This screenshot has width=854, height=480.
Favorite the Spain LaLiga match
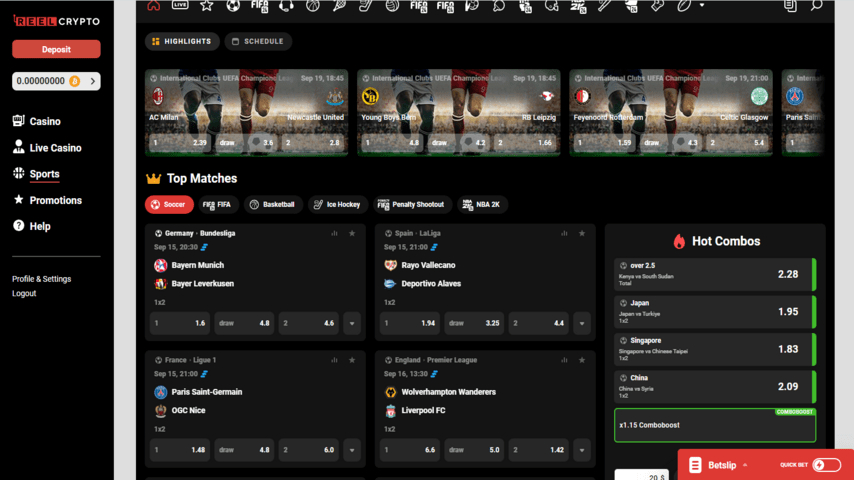pos(582,233)
